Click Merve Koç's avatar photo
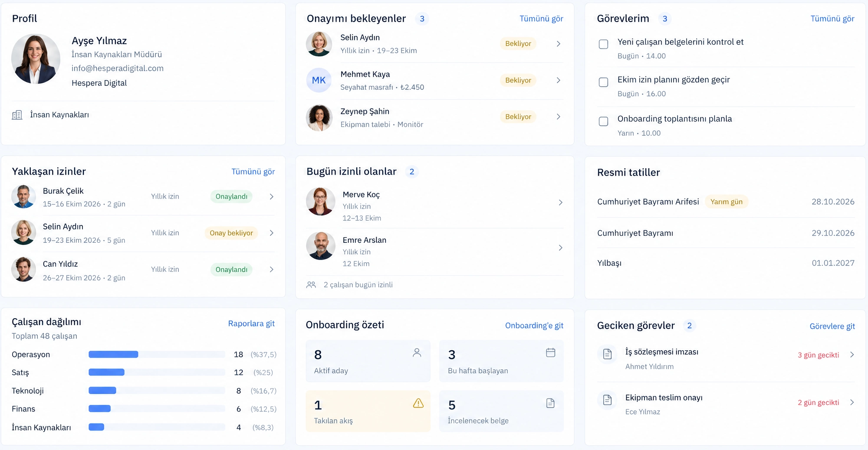The height and width of the screenshot is (450, 868). coord(321,202)
